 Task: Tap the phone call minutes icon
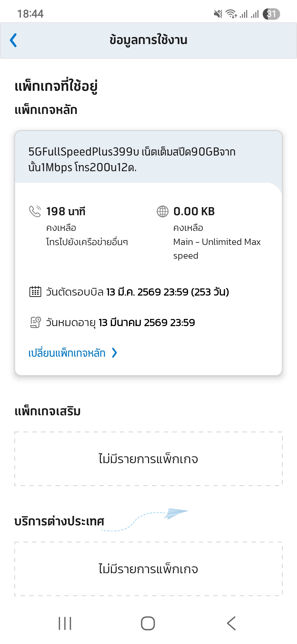tap(35, 211)
